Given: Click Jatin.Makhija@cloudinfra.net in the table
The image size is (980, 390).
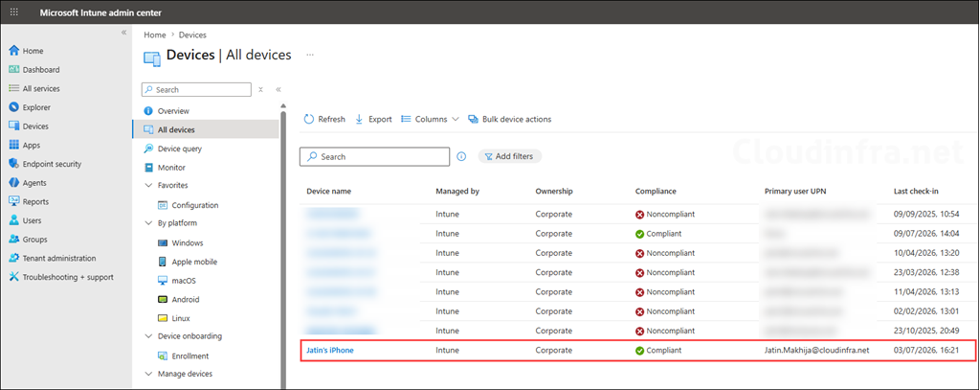Looking at the screenshot, I should click(817, 351).
